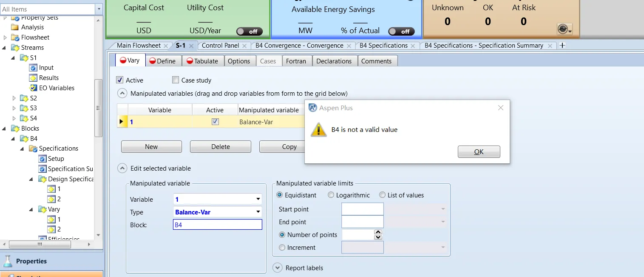Select the Logarithmic radio button
This screenshot has height=277, width=644.
click(331, 195)
